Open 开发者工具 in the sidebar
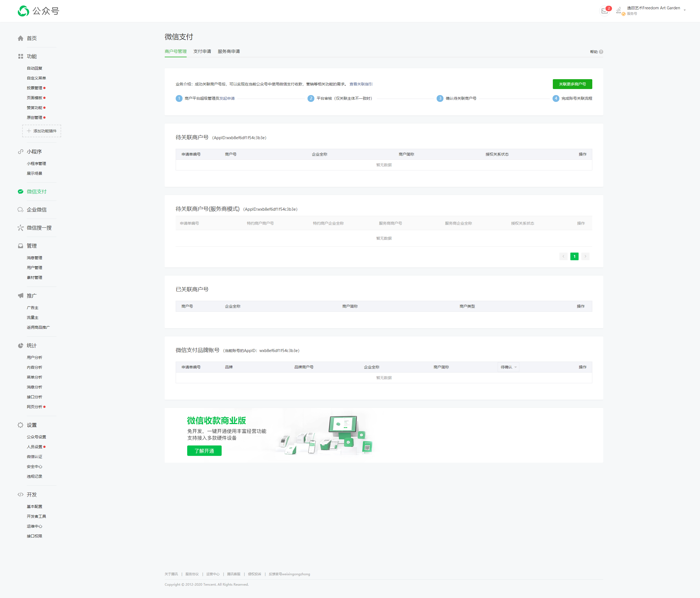 (36, 516)
